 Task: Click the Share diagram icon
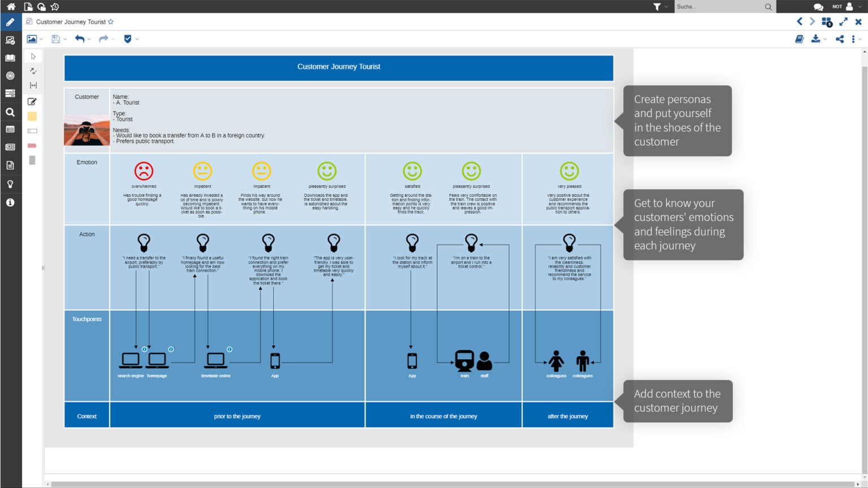(x=839, y=38)
